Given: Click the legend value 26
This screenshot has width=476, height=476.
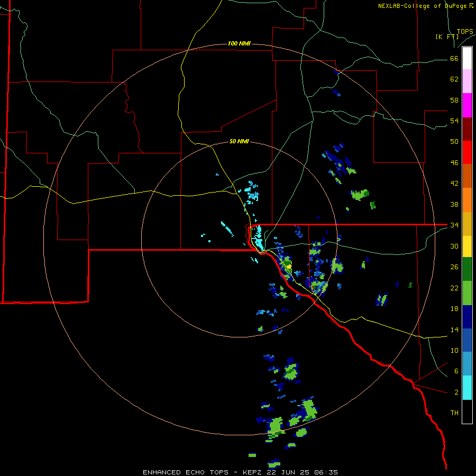Looking at the screenshot, I should pyautogui.click(x=454, y=267).
